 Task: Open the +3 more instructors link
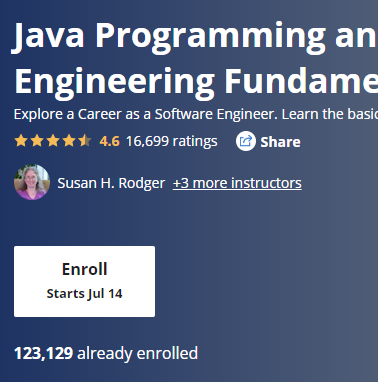[237, 183]
